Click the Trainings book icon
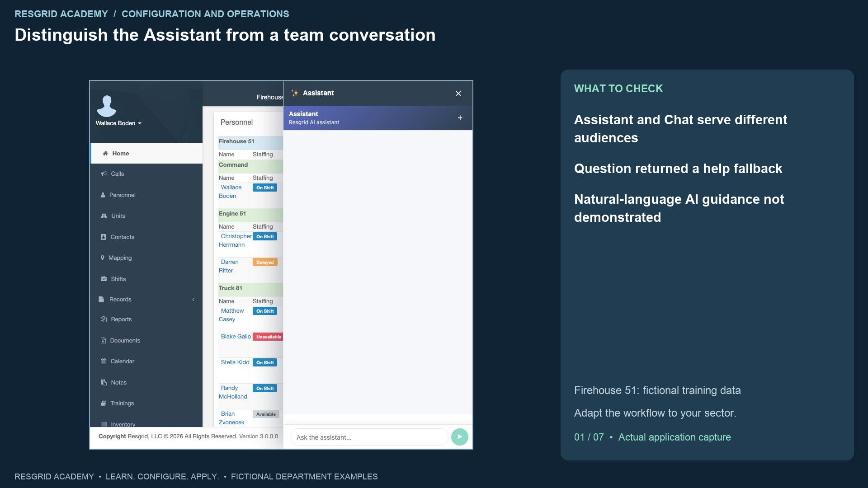This screenshot has height=488, width=868. tap(104, 404)
